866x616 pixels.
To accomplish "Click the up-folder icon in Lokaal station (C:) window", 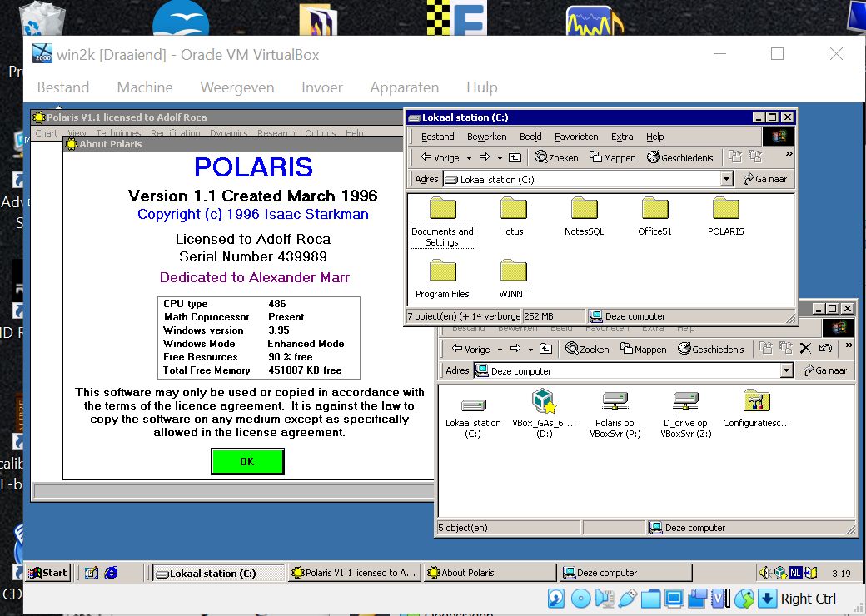I will 515,158.
